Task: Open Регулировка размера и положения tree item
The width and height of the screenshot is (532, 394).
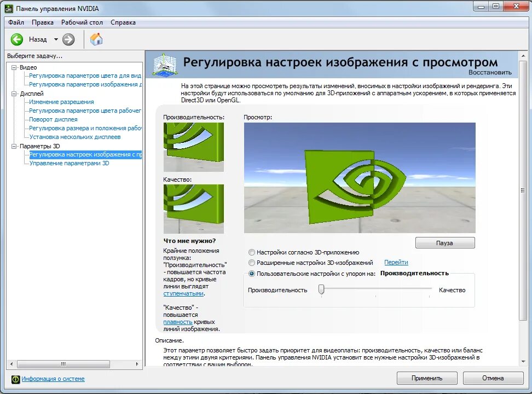Action: click(x=85, y=128)
